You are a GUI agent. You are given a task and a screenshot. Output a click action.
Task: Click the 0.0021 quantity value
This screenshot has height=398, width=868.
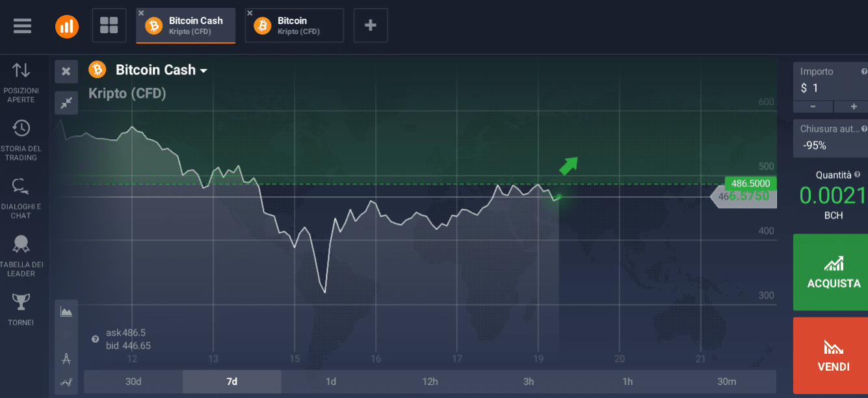click(x=834, y=196)
